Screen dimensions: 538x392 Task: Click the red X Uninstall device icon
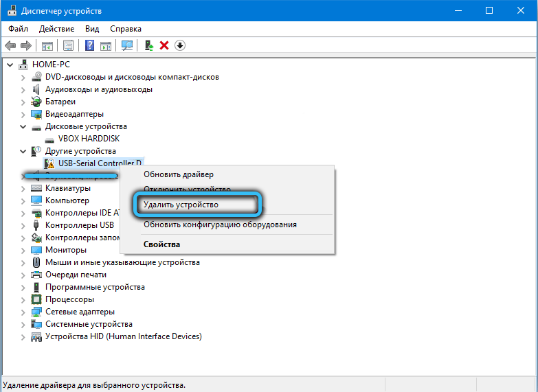pyautogui.click(x=164, y=45)
